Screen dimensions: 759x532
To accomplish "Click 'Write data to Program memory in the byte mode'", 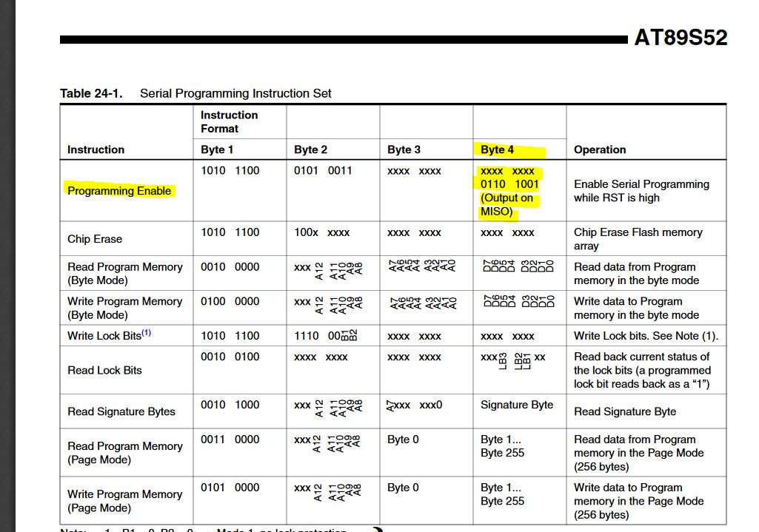I will 637,308.
